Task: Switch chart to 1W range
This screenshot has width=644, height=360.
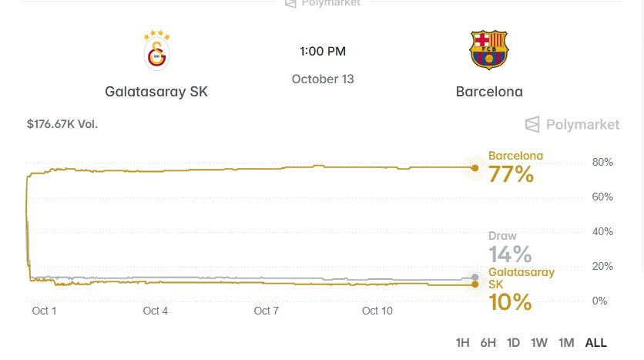Action: tap(539, 343)
